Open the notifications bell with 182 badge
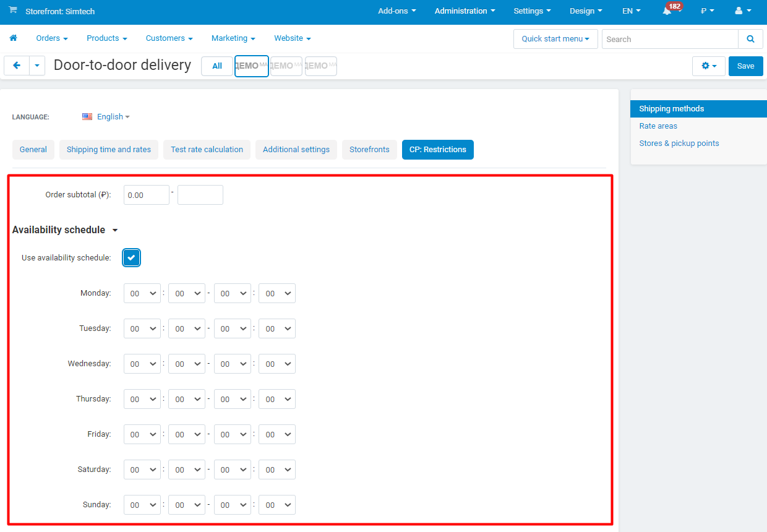 coord(668,11)
